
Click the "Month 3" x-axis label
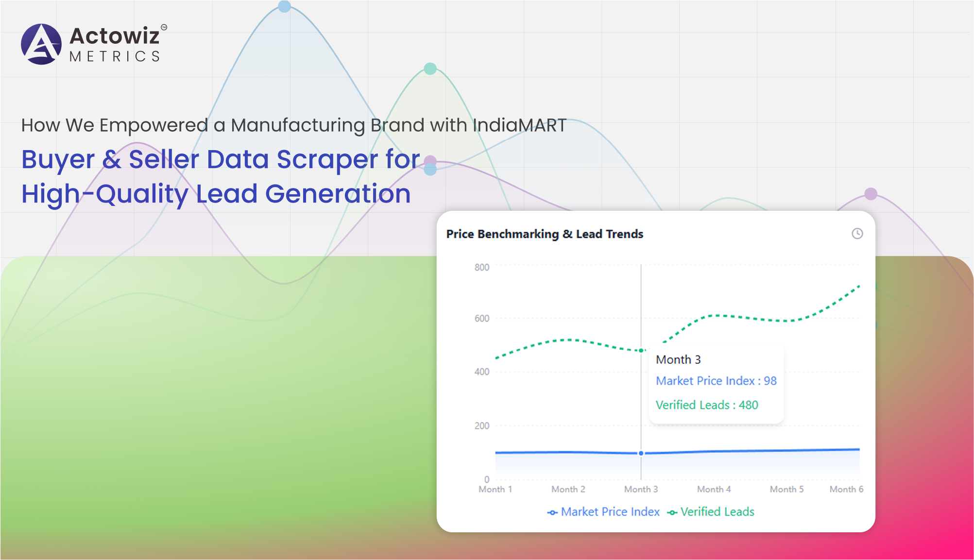[x=641, y=489]
